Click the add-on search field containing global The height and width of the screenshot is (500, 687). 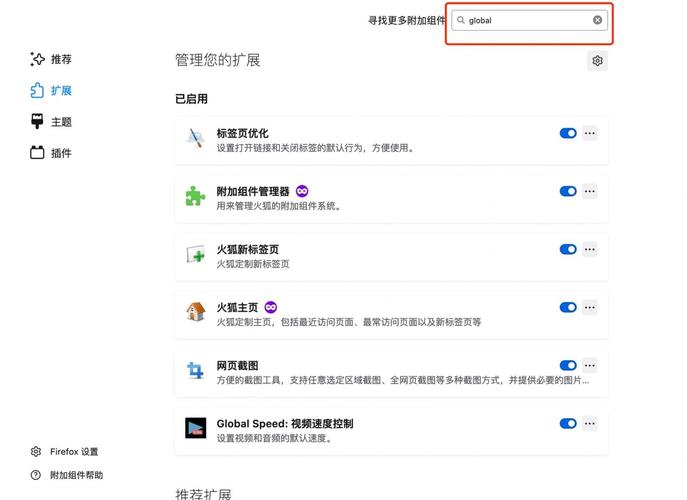click(529, 20)
